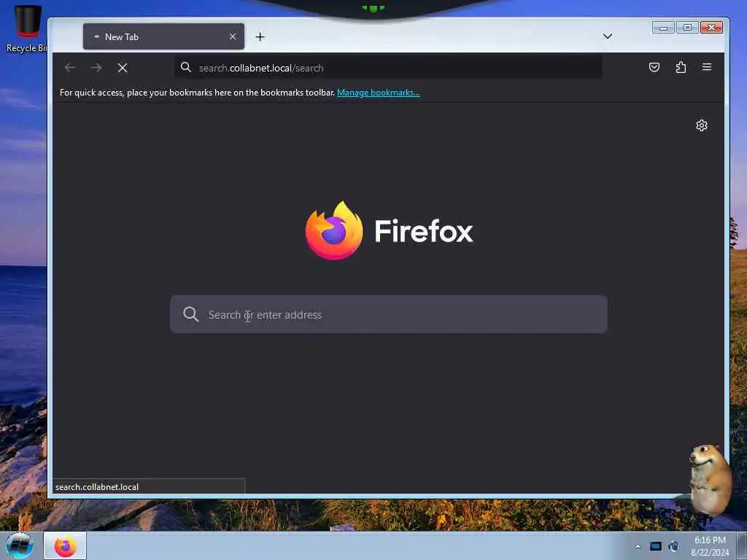Screen dimensions: 747x560
Task: Open the clock showing 6:16 PM
Action: pos(710,546)
